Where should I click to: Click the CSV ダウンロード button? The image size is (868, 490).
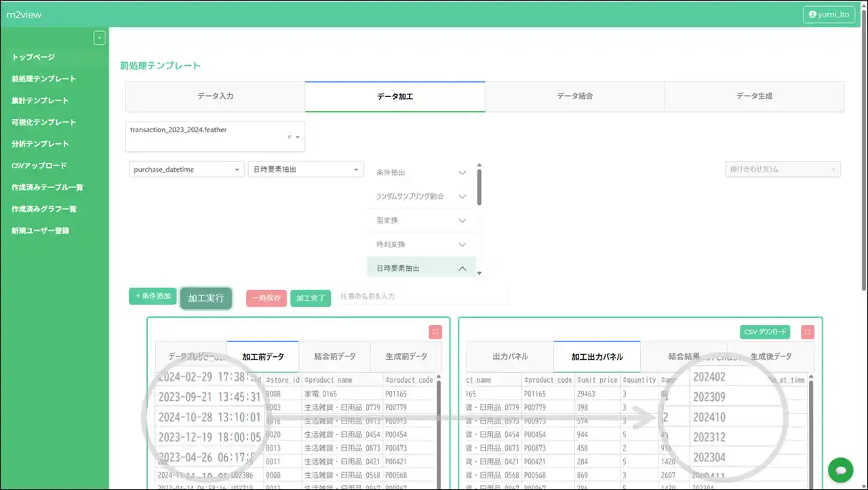pos(764,332)
